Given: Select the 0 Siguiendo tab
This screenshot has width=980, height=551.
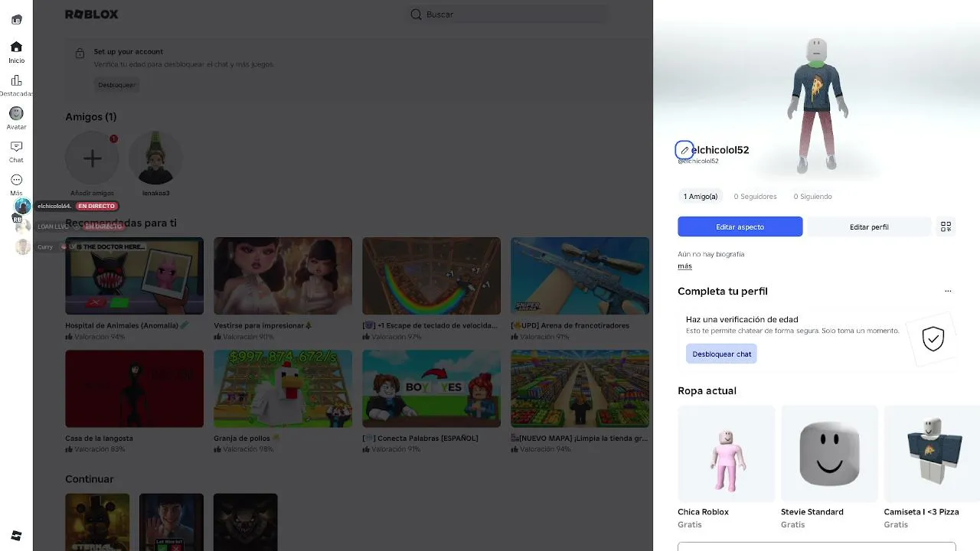Looking at the screenshot, I should click(x=812, y=197).
